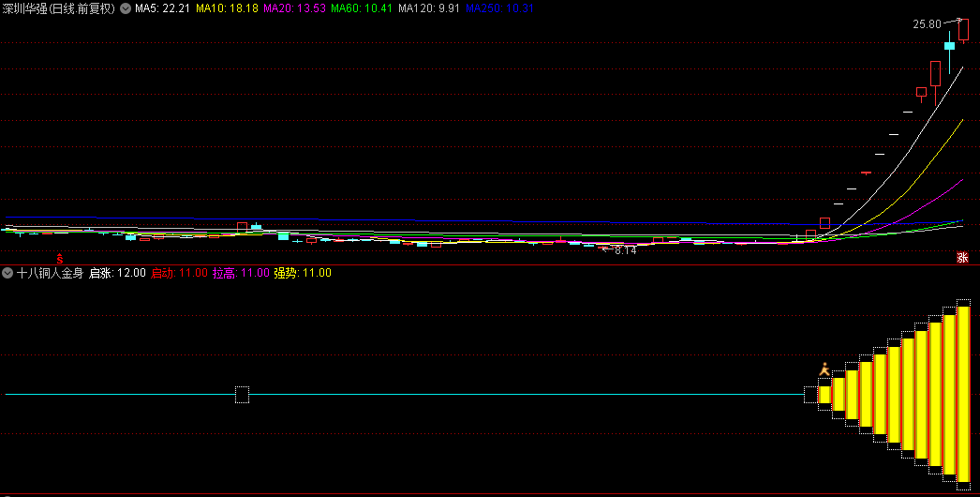Select the 启动: 11.00 value
Screen dimensions: 980x497
pos(179,273)
